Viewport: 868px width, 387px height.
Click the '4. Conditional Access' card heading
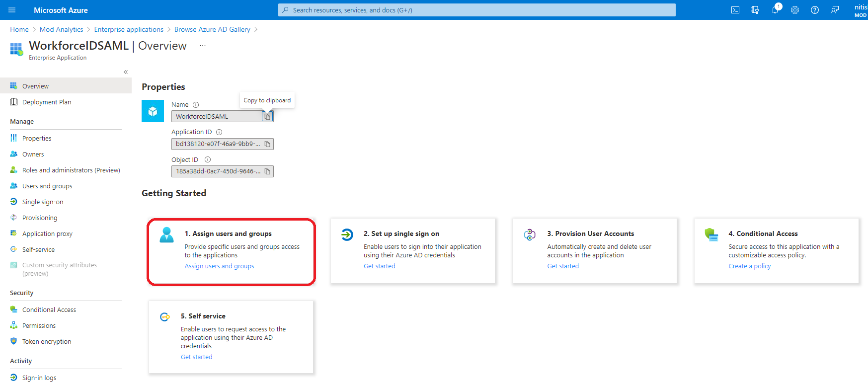click(763, 233)
